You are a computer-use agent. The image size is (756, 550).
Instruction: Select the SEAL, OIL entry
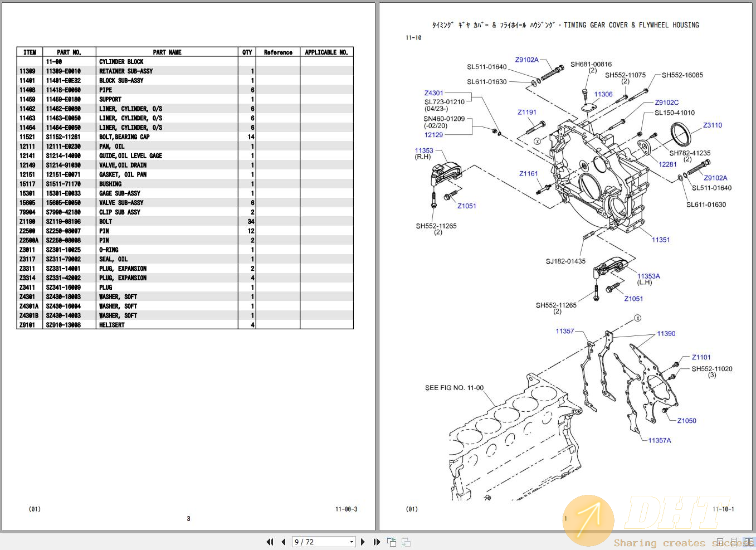[114, 259]
